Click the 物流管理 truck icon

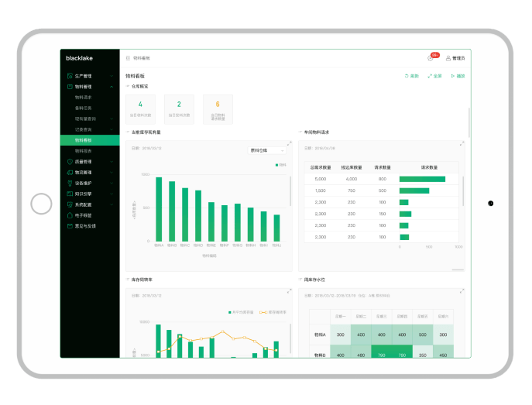[x=70, y=173]
